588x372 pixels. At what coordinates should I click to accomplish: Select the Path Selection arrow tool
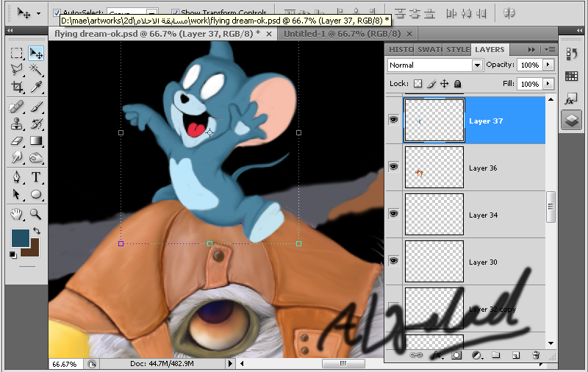(x=16, y=194)
